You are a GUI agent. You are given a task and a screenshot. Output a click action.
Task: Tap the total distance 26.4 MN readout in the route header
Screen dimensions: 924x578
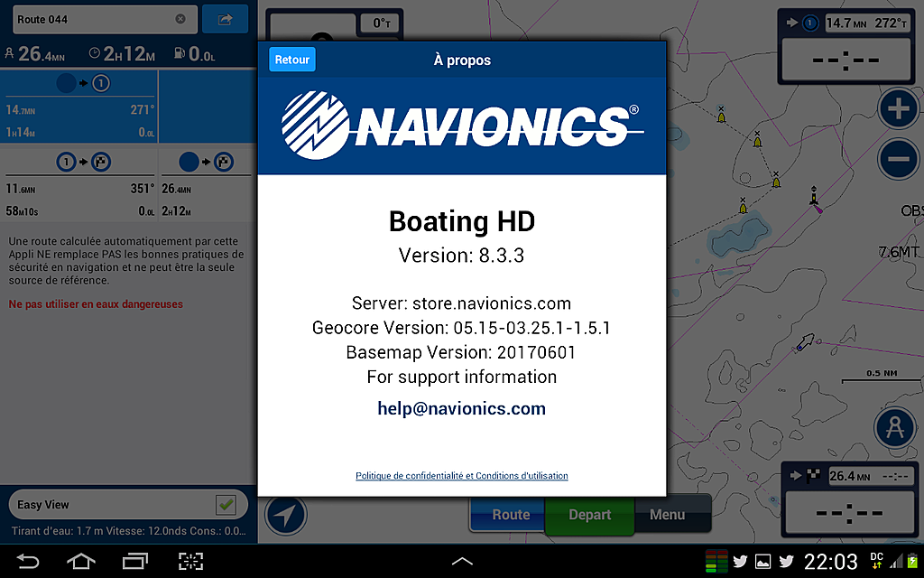coord(35,54)
